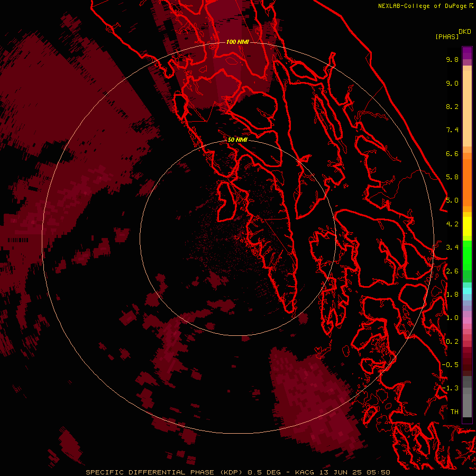Click the 5.8 scale value

[452, 177]
